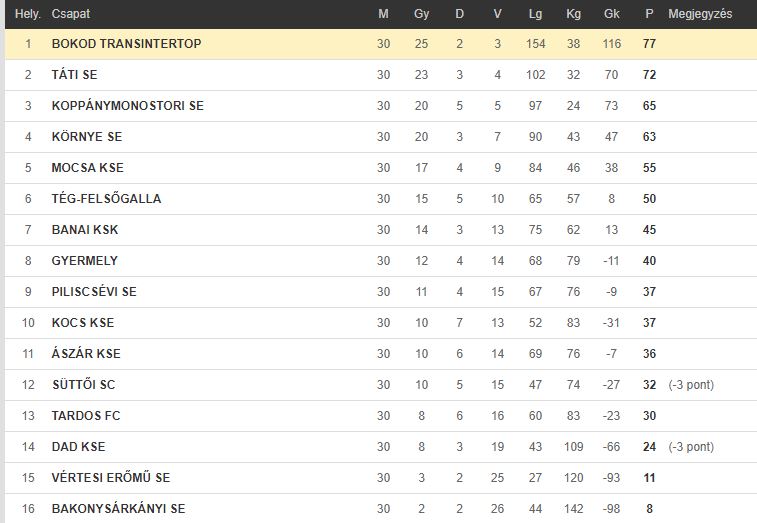The width and height of the screenshot is (757, 523).
Task: Click the P points column header
Action: tap(649, 14)
